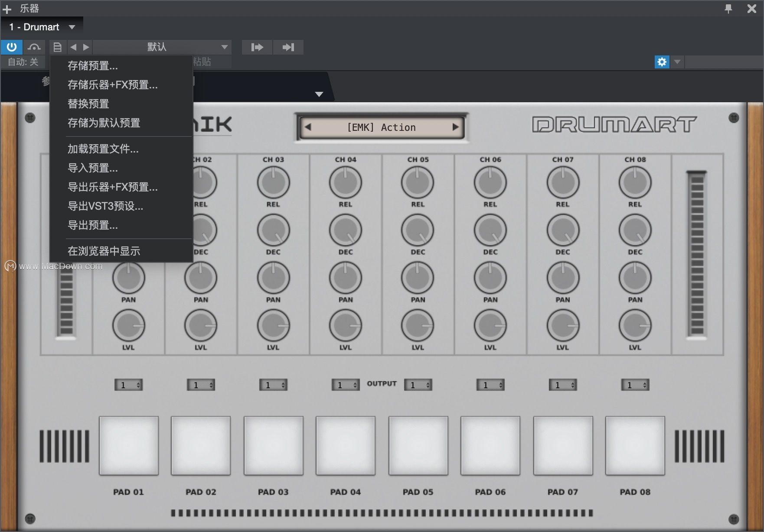Add a new instrument with plus icon
764x532 pixels.
point(7,9)
